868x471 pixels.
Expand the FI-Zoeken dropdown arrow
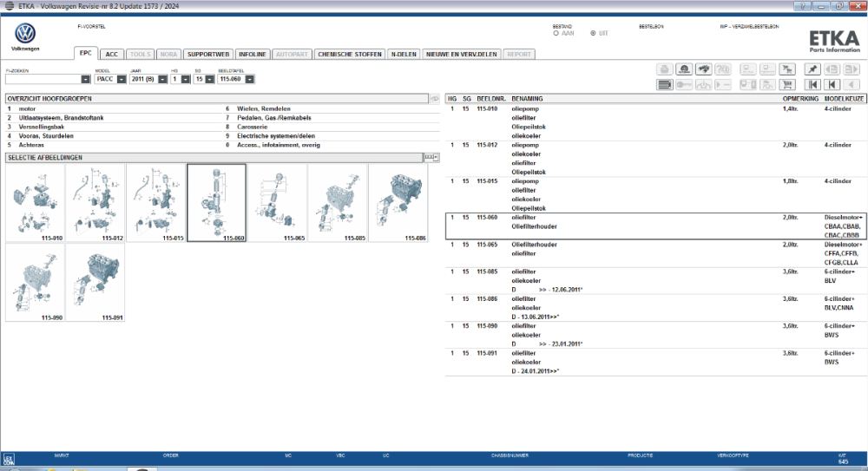85,80
